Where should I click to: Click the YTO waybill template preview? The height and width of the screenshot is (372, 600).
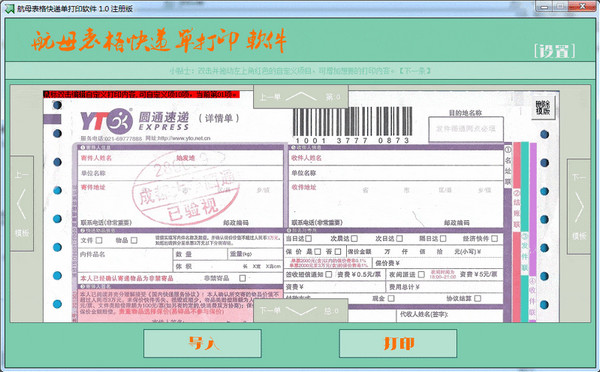click(x=301, y=207)
